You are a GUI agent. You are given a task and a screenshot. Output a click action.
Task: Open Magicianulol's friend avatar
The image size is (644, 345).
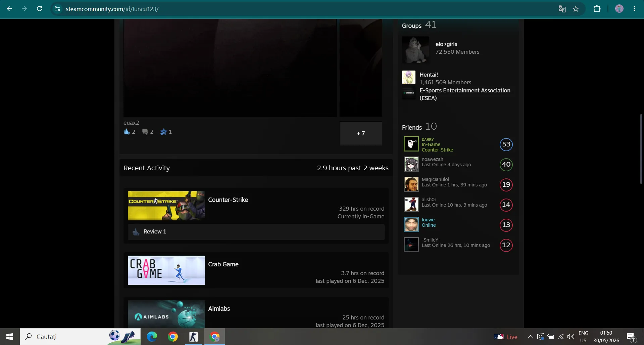coord(411,184)
